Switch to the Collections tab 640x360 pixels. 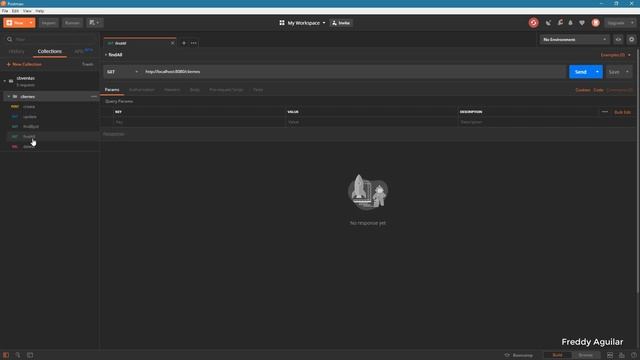pos(49,51)
